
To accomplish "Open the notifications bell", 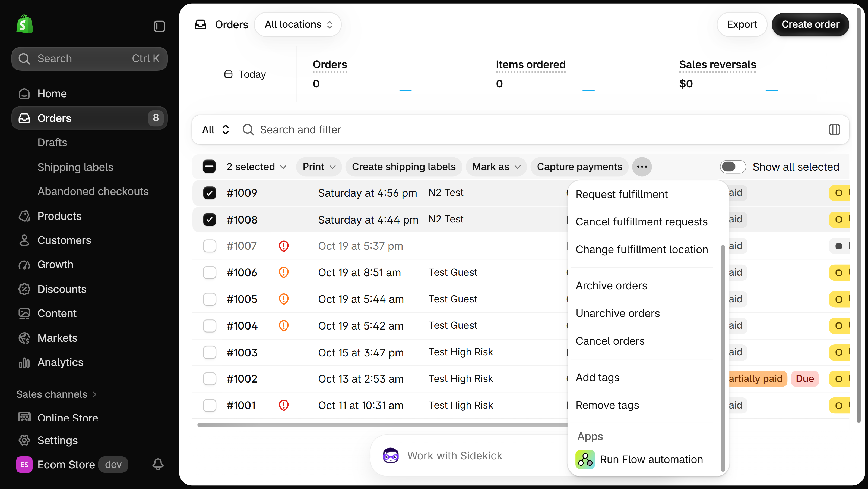I will 158,464.
